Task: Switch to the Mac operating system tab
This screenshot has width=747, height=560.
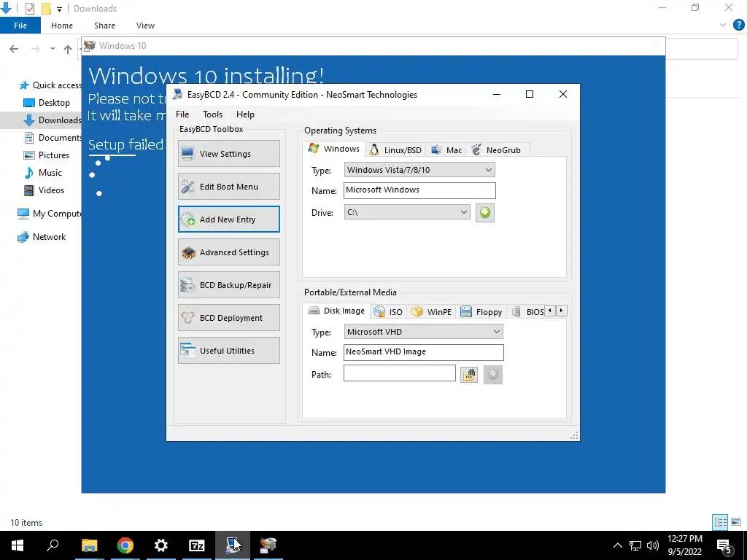Action: pos(446,150)
